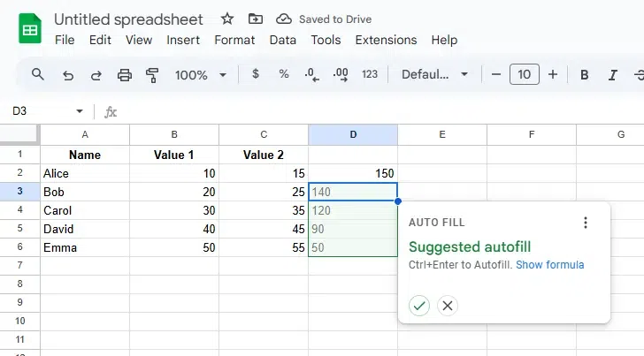Redo the last undone action
This screenshot has height=356, width=644.
click(96, 75)
